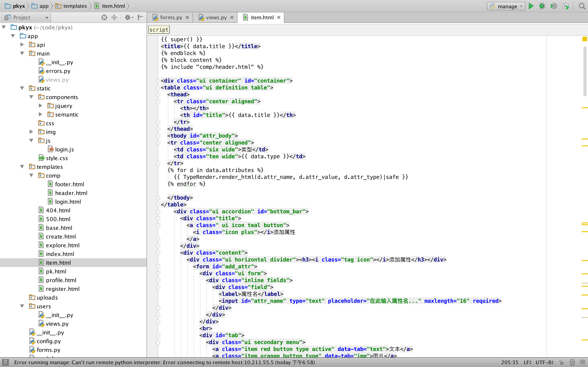The height and width of the screenshot is (367, 588).
Task: Open the manage run configuration dropdown
Action: [x=506, y=6]
